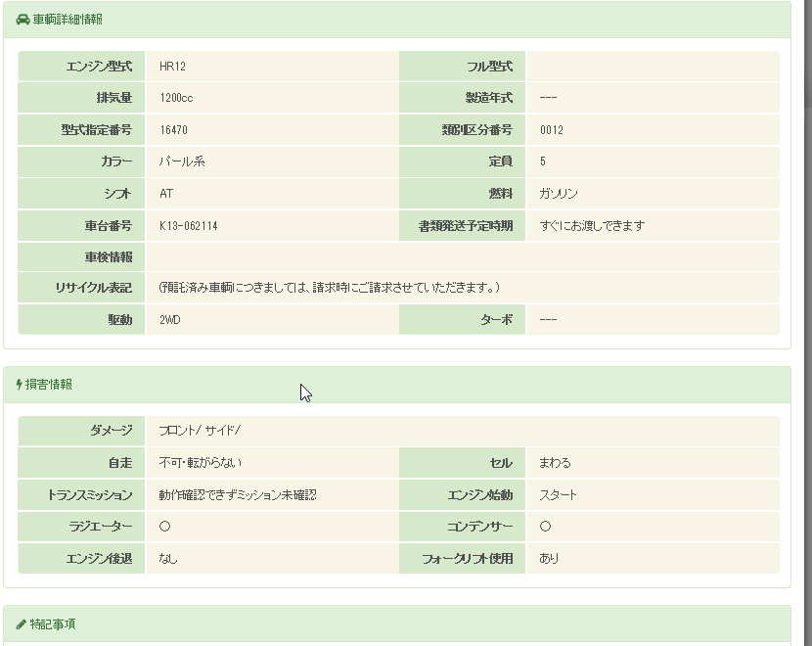Click the すぐにお渡しできます delivery text
The image size is (812, 646).
coord(592,226)
